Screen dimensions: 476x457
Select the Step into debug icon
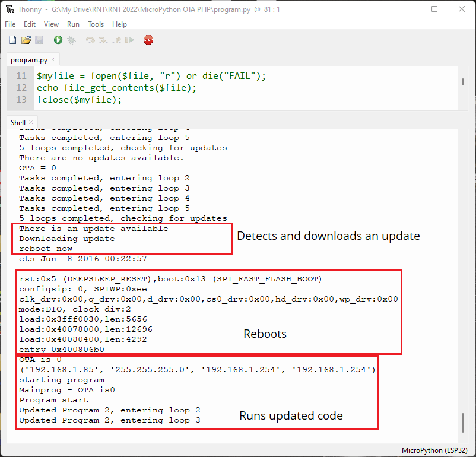pos(103,40)
